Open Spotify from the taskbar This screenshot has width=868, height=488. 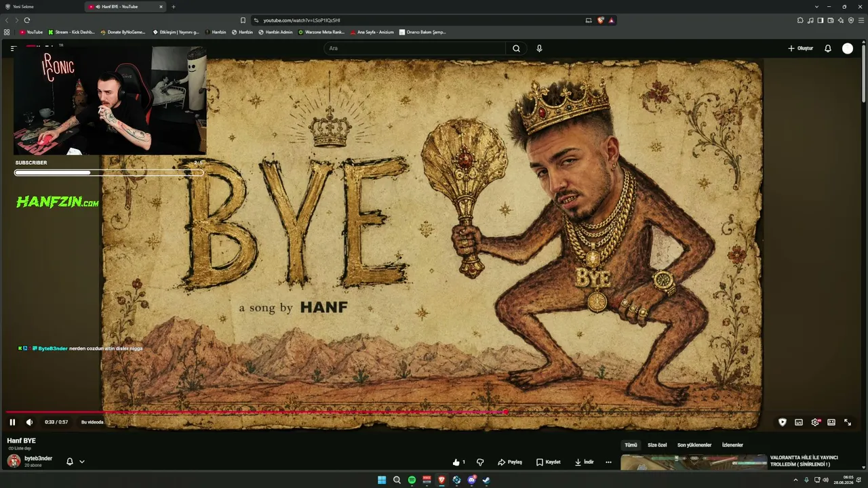[x=412, y=480]
